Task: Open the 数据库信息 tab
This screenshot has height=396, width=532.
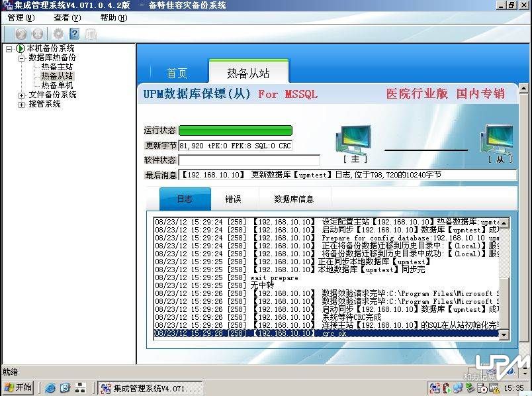Action: [294, 199]
